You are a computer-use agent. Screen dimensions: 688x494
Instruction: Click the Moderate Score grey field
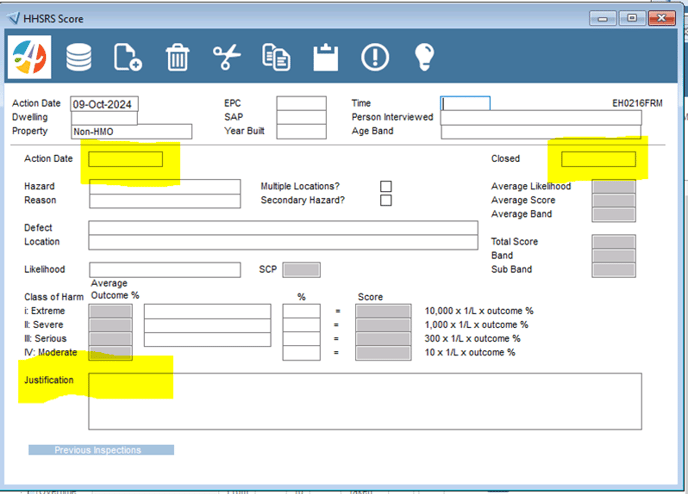tap(383, 353)
